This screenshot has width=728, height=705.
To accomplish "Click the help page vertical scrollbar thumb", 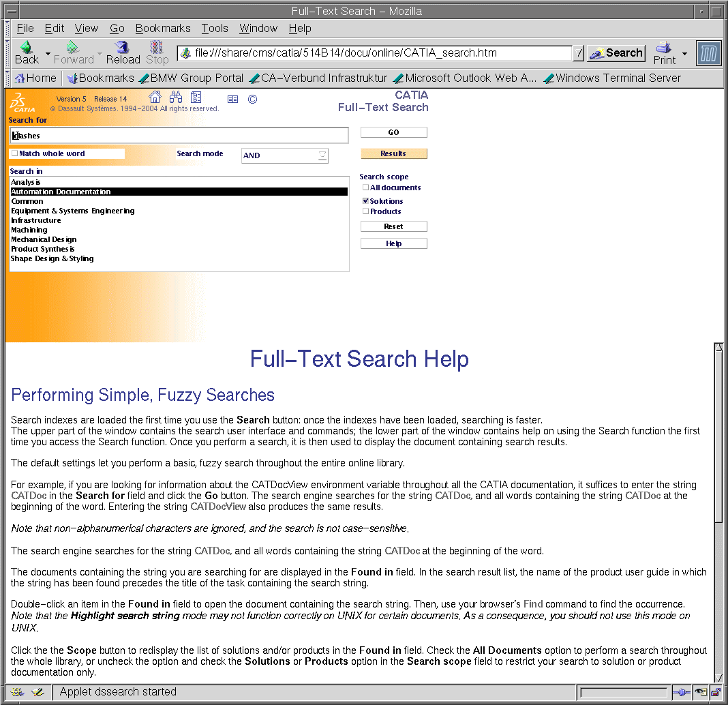I will pos(718,436).
